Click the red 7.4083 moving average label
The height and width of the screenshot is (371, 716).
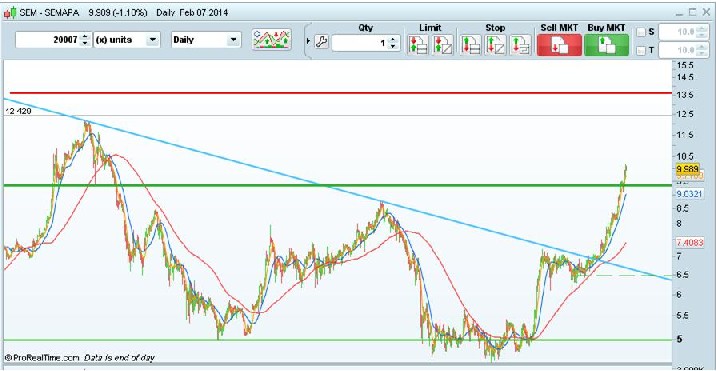tap(690, 242)
